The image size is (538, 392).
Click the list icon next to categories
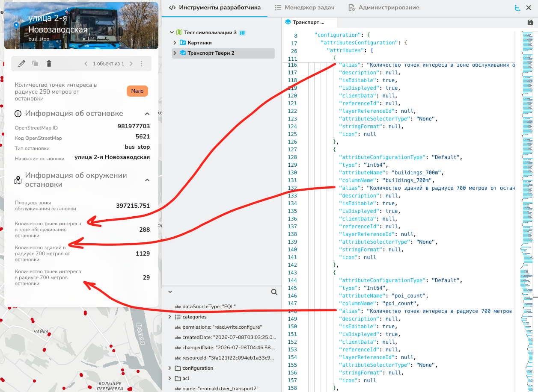click(178, 317)
